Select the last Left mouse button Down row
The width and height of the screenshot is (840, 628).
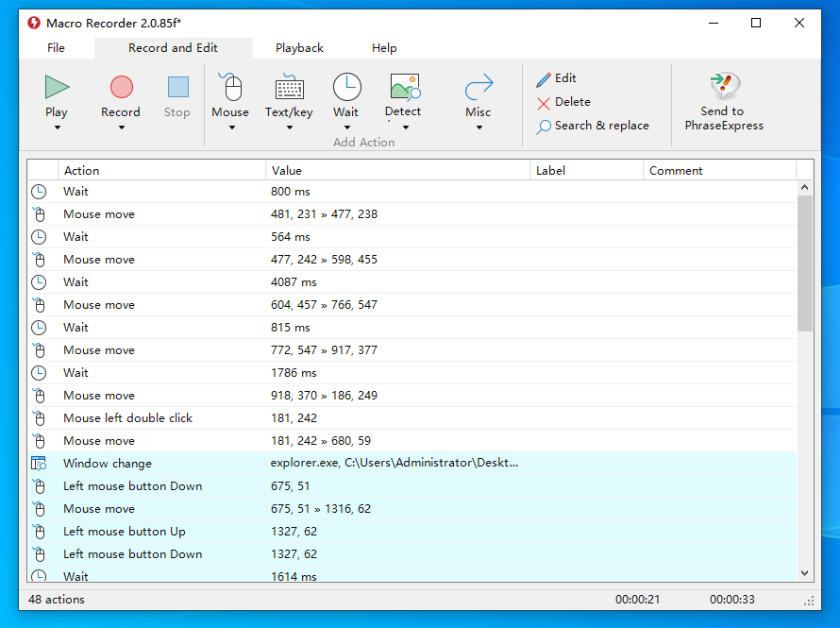point(412,554)
